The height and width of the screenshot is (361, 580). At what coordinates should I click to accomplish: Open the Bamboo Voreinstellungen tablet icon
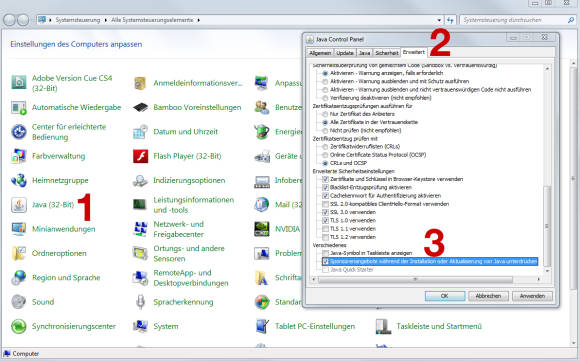coord(140,108)
